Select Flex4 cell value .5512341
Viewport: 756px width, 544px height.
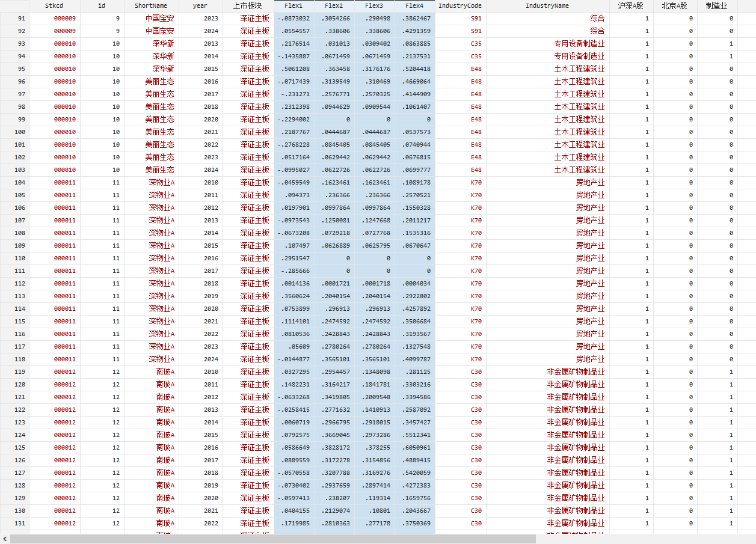click(416, 435)
